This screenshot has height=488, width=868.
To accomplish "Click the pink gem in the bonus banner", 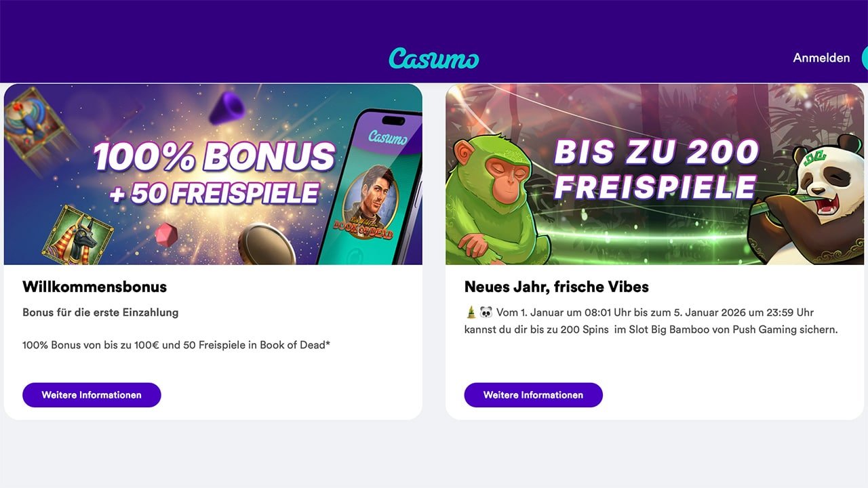I will (166, 235).
